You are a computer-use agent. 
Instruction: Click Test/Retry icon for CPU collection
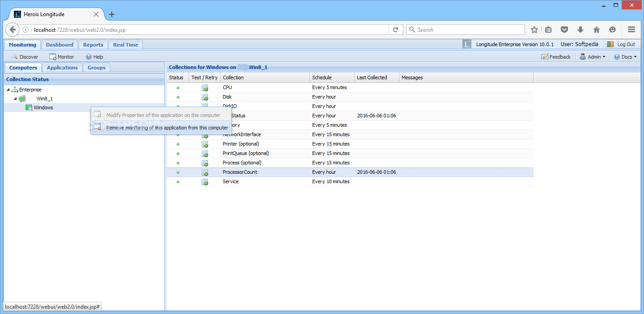point(205,88)
